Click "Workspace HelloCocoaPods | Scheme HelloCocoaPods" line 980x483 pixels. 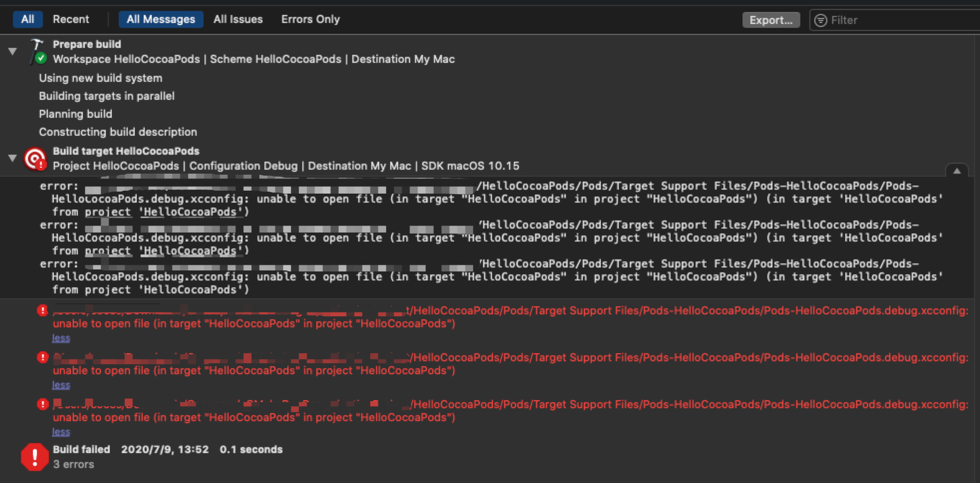click(254, 59)
